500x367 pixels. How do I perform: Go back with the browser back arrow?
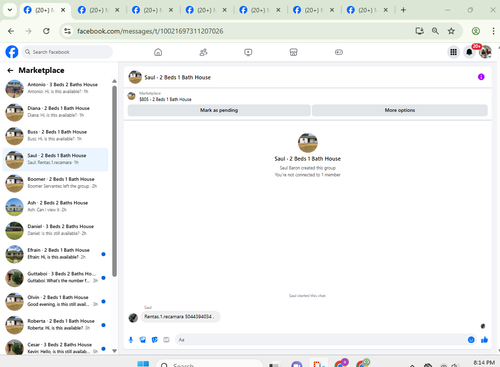[x=11, y=31]
